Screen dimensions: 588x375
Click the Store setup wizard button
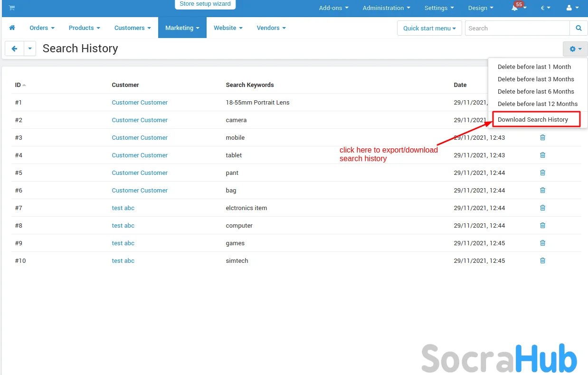pyautogui.click(x=205, y=4)
